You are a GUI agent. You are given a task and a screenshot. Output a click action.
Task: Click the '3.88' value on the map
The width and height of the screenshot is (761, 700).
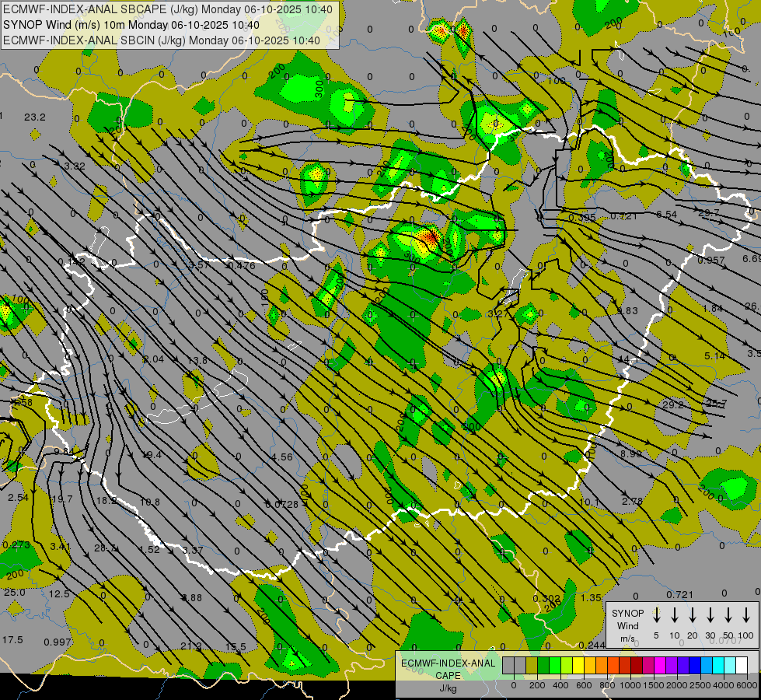point(191,598)
